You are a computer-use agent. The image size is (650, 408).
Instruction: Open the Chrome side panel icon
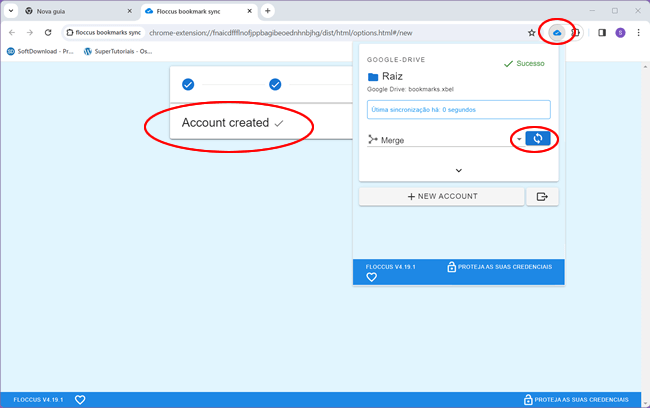point(601,33)
